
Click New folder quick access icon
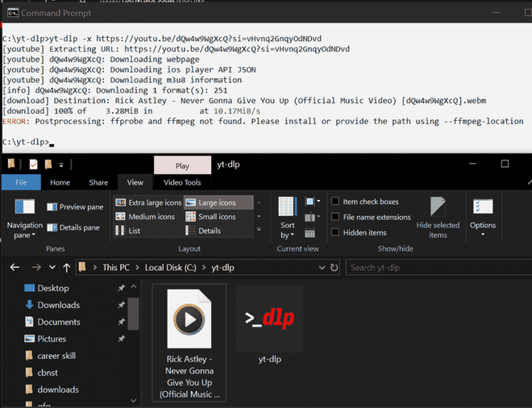48,164
